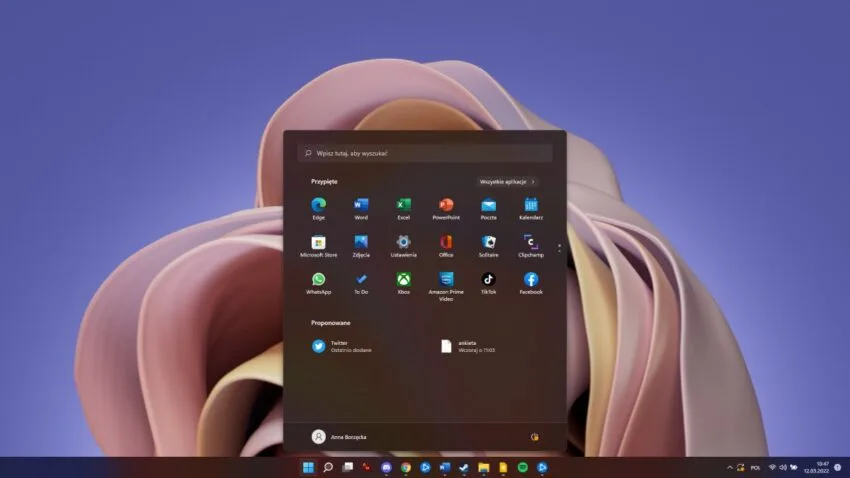Open File Explorer from the taskbar
850x478 pixels.
(x=484, y=467)
